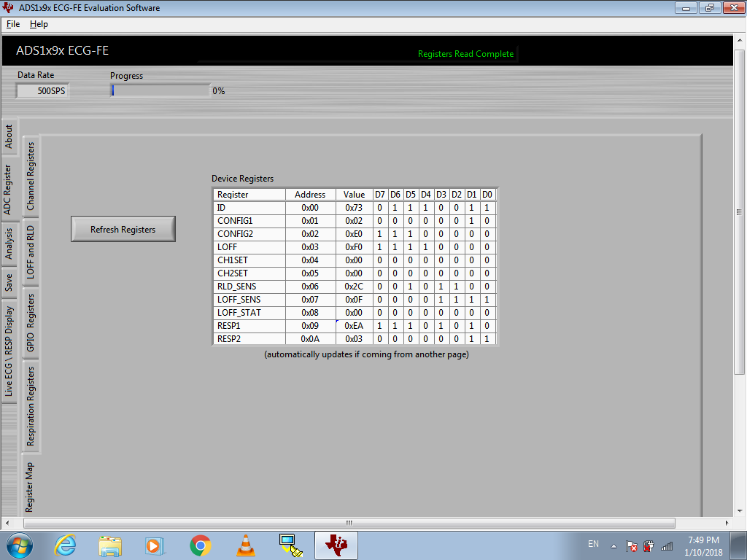
Task: Click the value cell 0xF0
Action: pos(354,247)
